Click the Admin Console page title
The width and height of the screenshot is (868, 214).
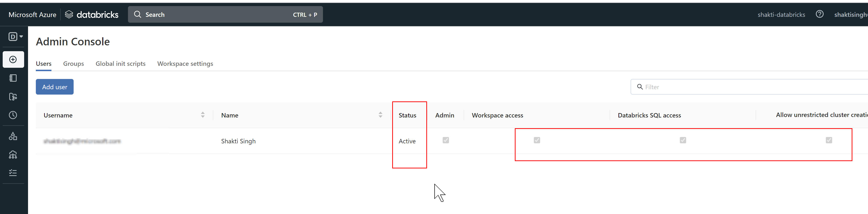(73, 42)
